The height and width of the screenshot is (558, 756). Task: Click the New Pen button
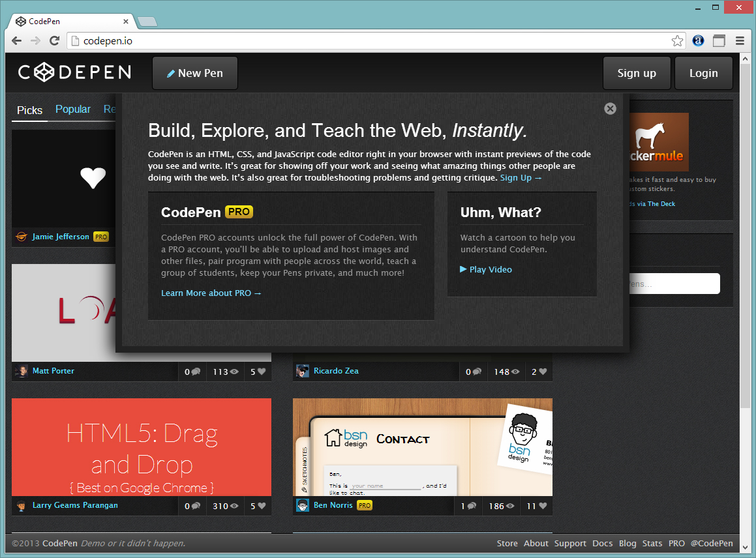point(195,73)
